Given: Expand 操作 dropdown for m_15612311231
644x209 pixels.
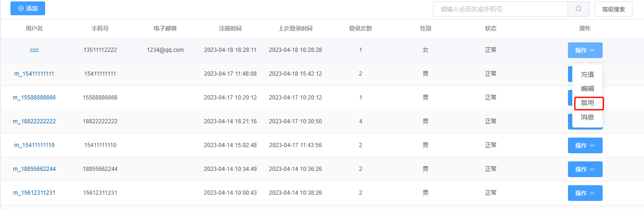Looking at the screenshot, I should pos(585,193).
